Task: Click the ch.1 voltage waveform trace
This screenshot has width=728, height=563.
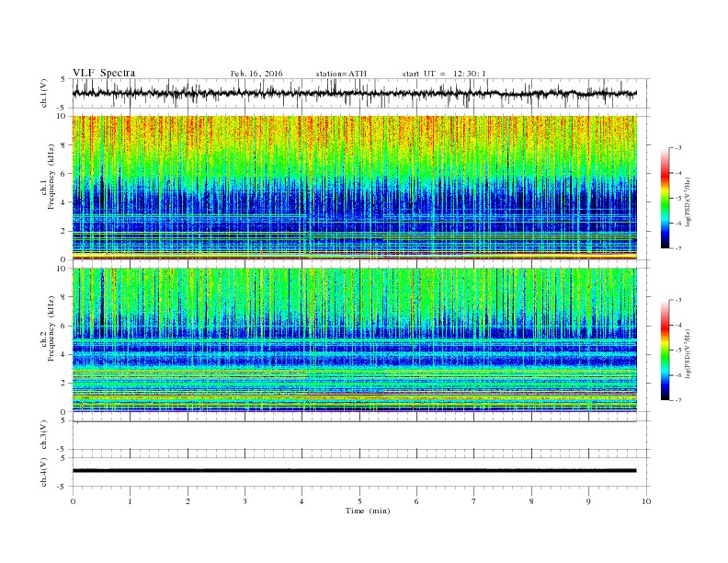Action: [x=354, y=93]
